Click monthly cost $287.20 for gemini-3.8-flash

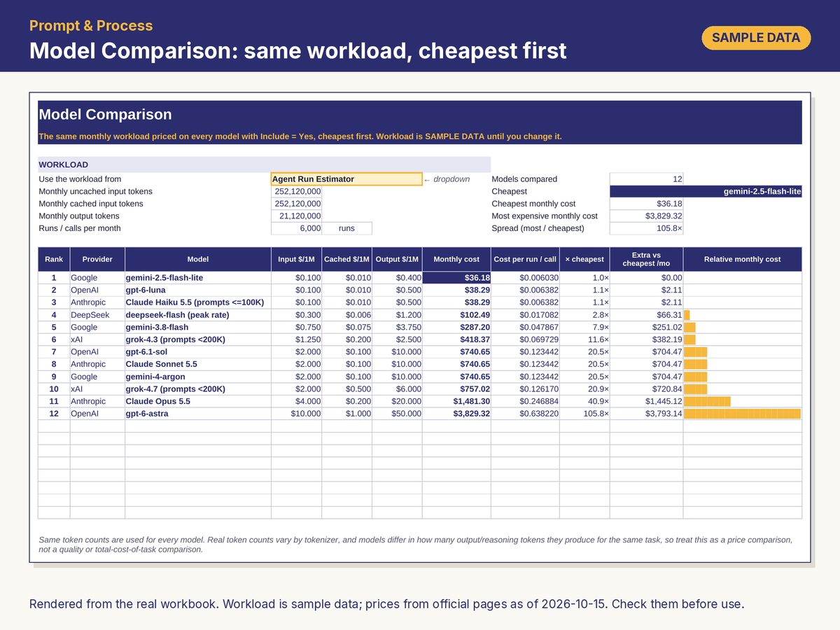pos(457,327)
